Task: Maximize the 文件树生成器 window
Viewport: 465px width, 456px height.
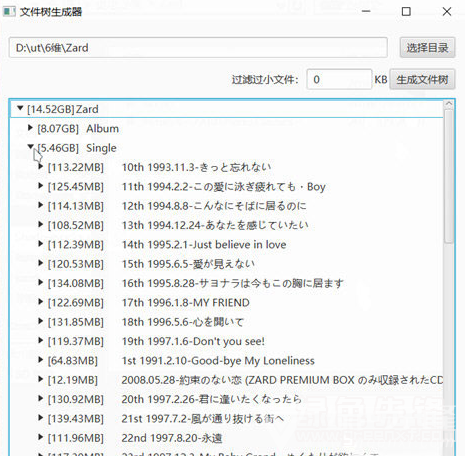Action: pyautogui.click(x=406, y=12)
